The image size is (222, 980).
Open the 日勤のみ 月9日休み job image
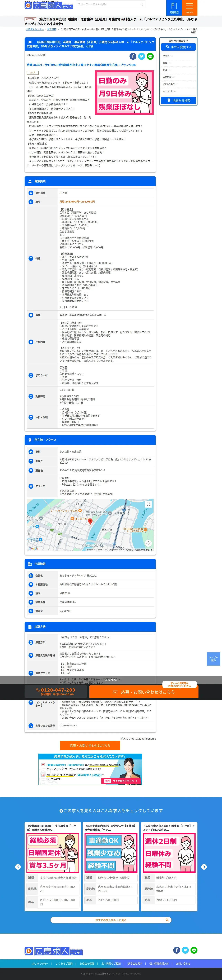point(124,93)
